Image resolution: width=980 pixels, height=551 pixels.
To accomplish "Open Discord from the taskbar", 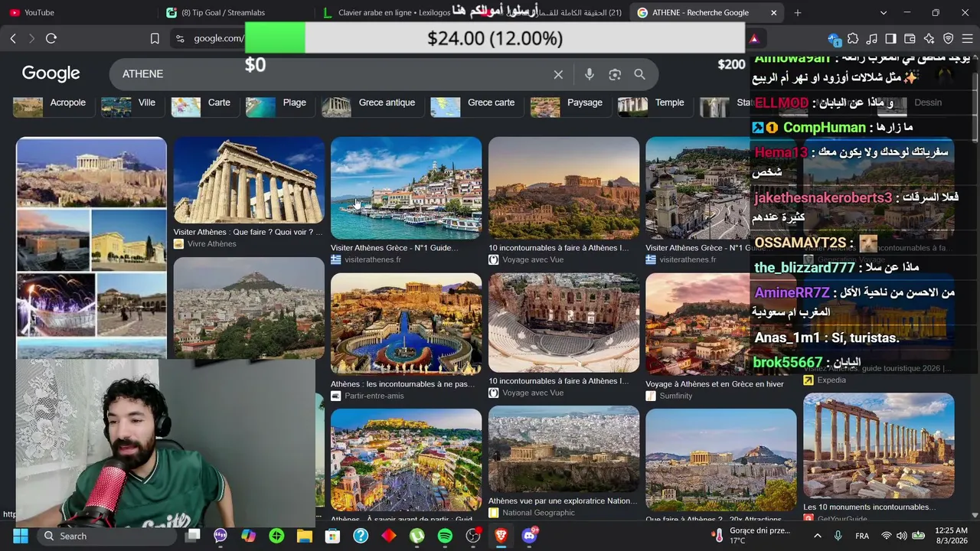I will (x=529, y=536).
